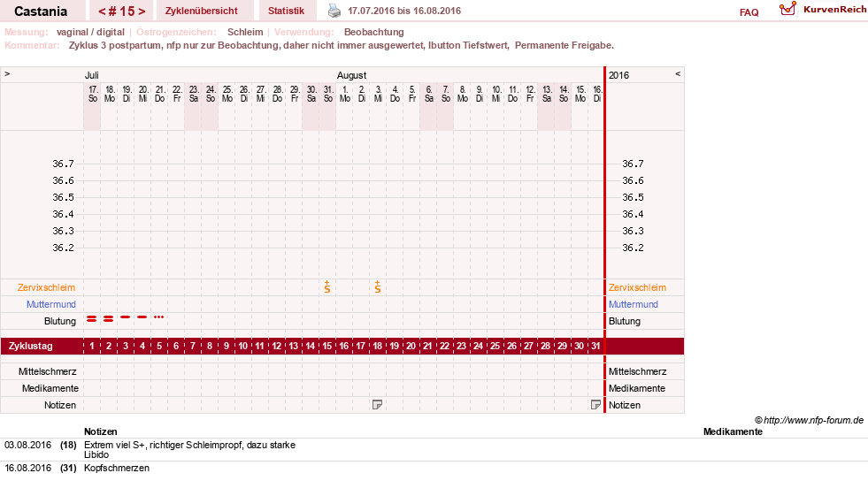Click the date range 17.07.2016 bis 16.08.2016
Viewport: 868px width, 496px height.
(x=404, y=11)
